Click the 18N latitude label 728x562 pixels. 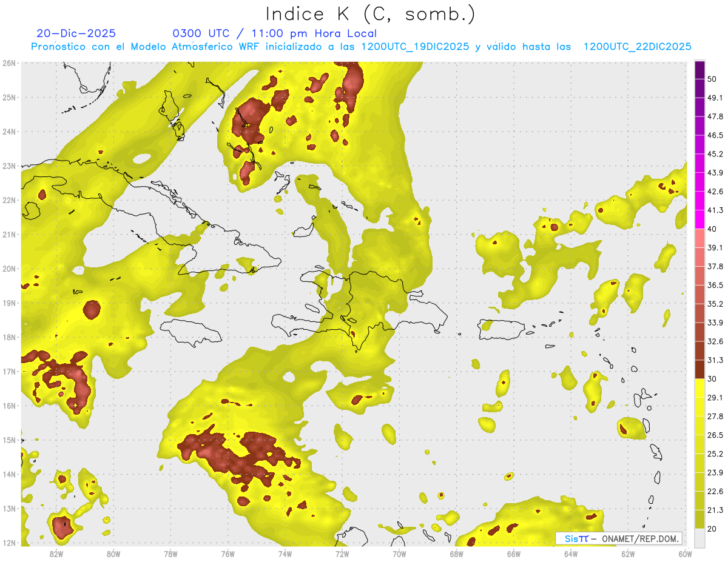[9, 337]
